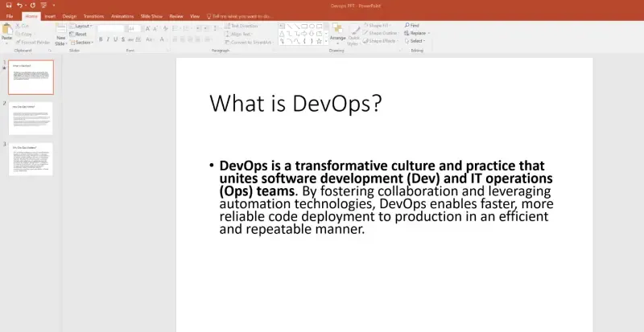Open the Shape Outline dropdown
The height and width of the screenshot is (332, 644).
[381, 33]
